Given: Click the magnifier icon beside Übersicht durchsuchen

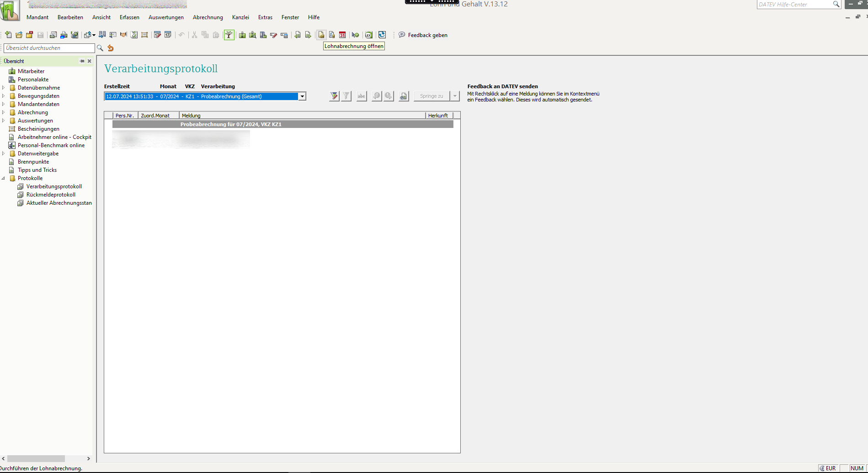Looking at the screenshot, I should click(100, 48).
